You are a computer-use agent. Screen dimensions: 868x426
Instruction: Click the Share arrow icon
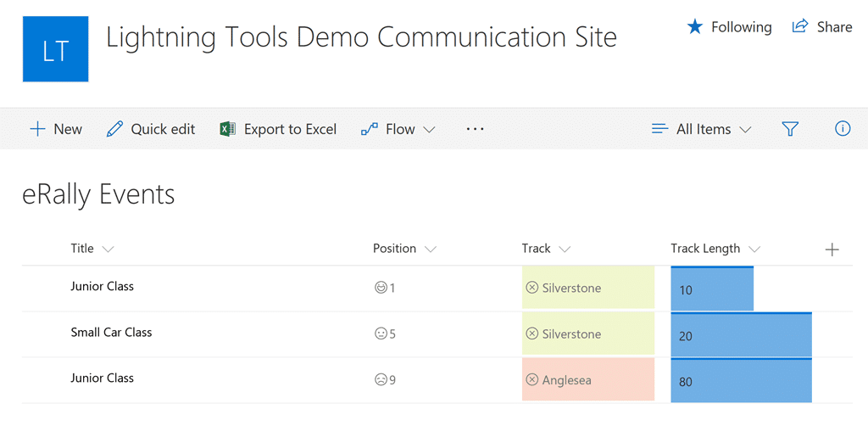pos(800,26)
